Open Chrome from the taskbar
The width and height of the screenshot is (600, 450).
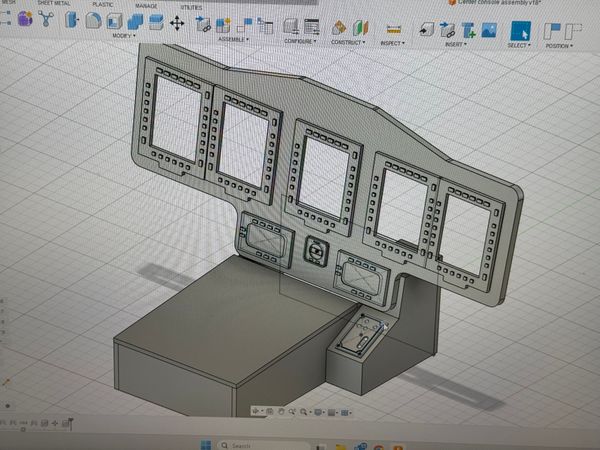(378, 448)
